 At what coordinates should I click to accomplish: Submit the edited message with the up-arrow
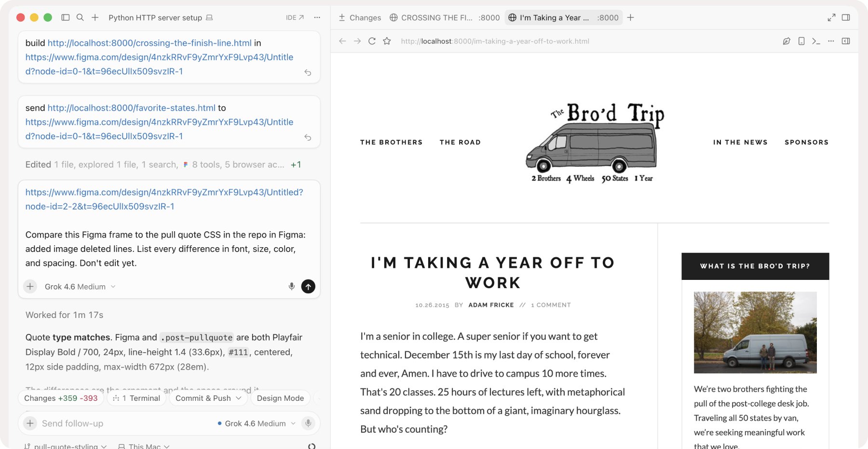(308, 287)
